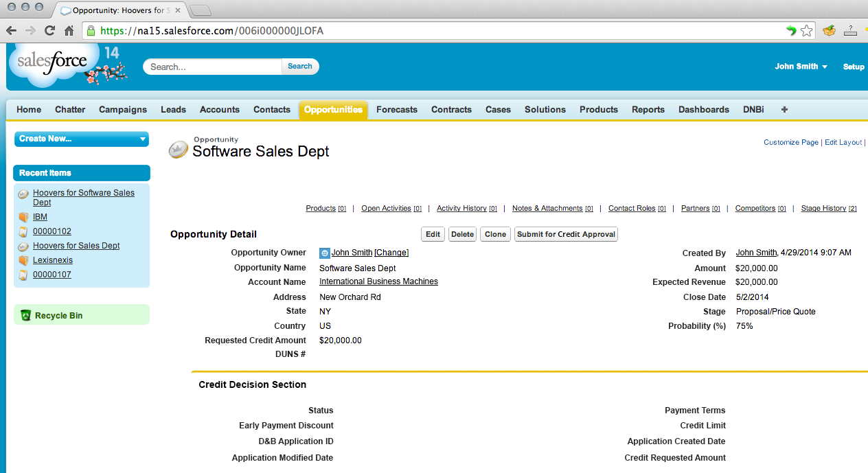The image size is (868, 473).
Task: Open the box-with-arrow browser extension
Action: click(x=829, y=31)
